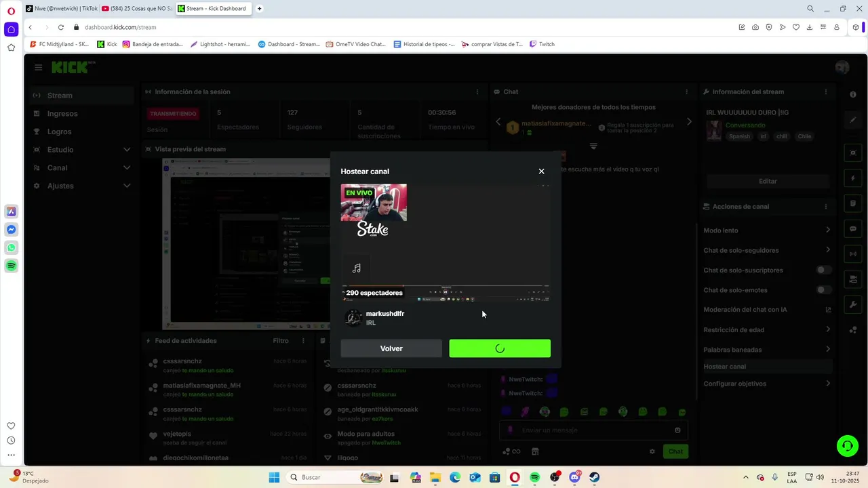Open Acciones de canal options menu
The width and height of the screenshot is (868, 488).
(x=825, y=206)
